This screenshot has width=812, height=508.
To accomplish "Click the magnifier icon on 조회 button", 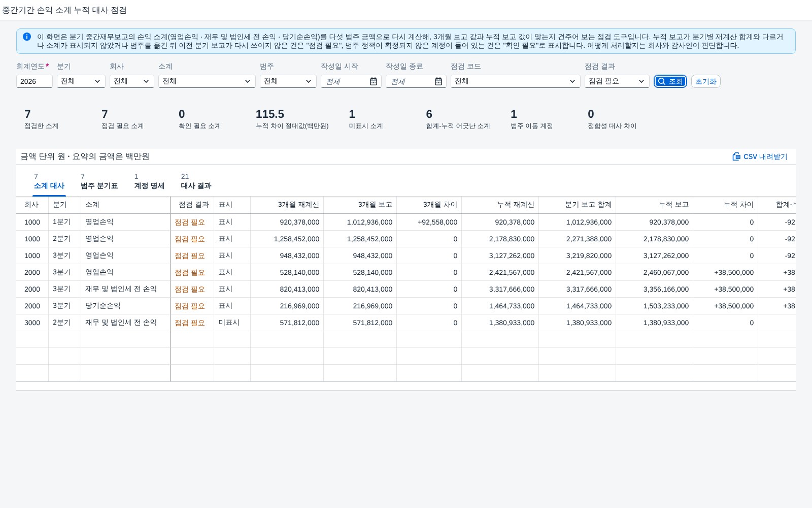I will click(x=662, y=81).
